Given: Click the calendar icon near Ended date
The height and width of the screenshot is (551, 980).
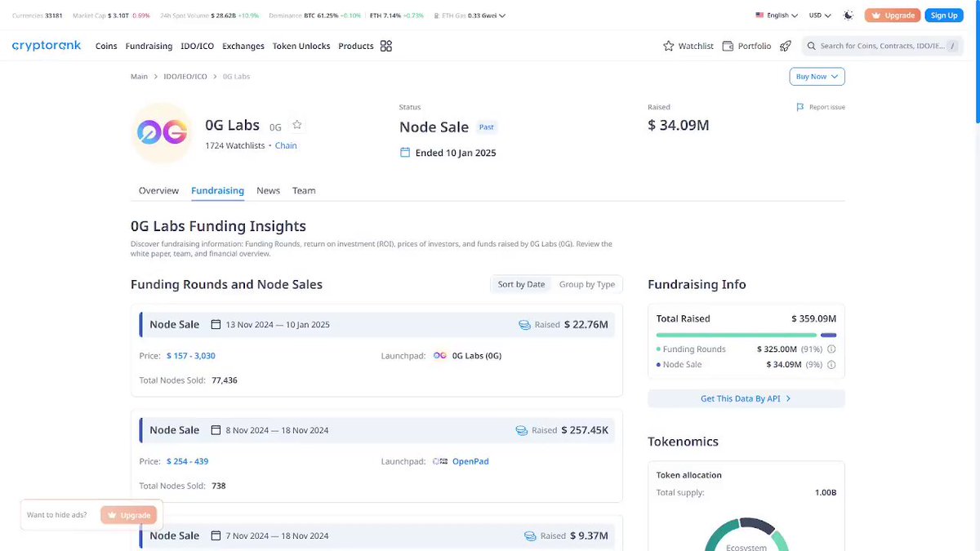Looking at the screenshot, I should 405,153.
